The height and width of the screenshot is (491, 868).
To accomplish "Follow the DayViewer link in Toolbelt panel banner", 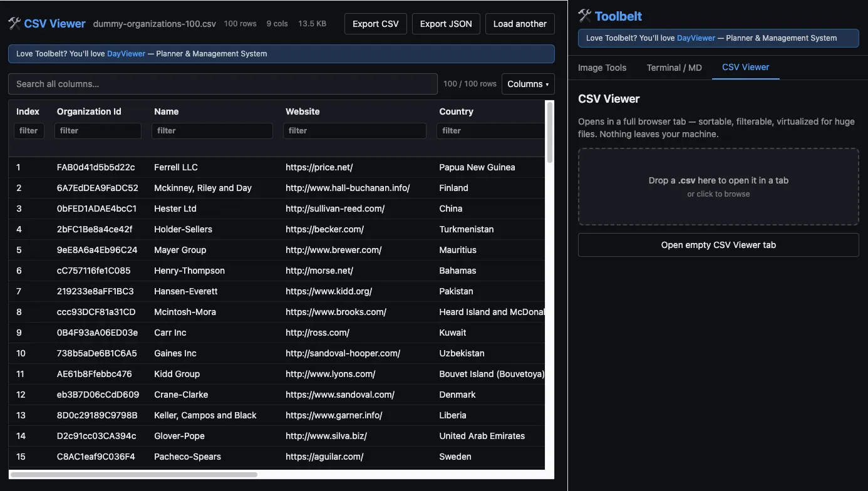I will click(x=696, y=38).
